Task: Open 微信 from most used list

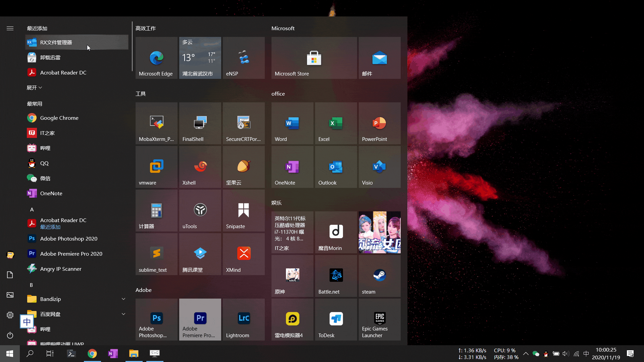Action: pyautogui.click(x=77, y=178)
